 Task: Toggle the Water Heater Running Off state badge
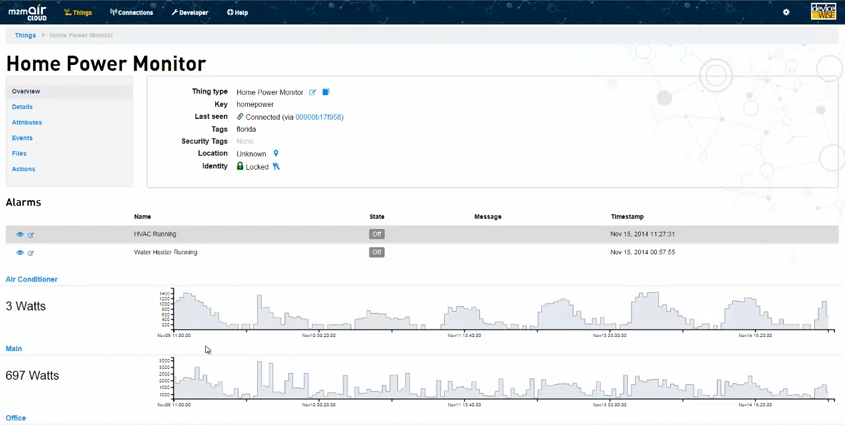point(376,252)
